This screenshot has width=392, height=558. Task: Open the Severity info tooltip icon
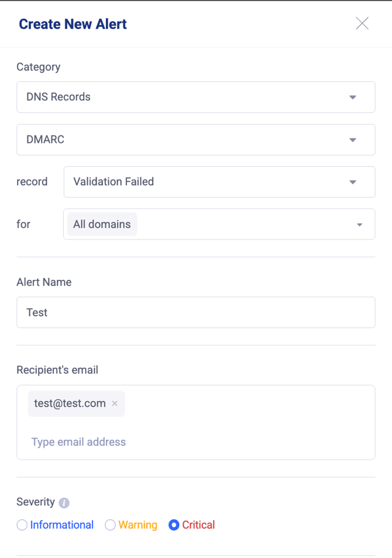click(x=64, y=503)
